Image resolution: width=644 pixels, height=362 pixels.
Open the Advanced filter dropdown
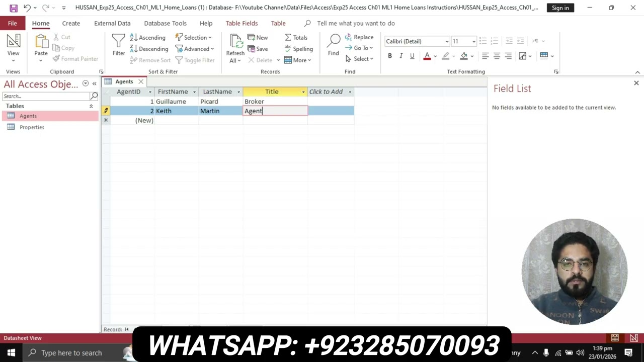tap(195, 49)
